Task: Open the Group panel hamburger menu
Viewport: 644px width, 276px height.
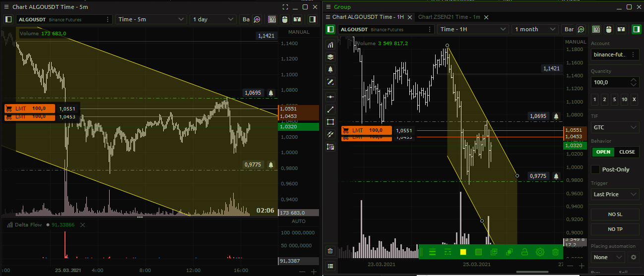Action: point(328,7)
